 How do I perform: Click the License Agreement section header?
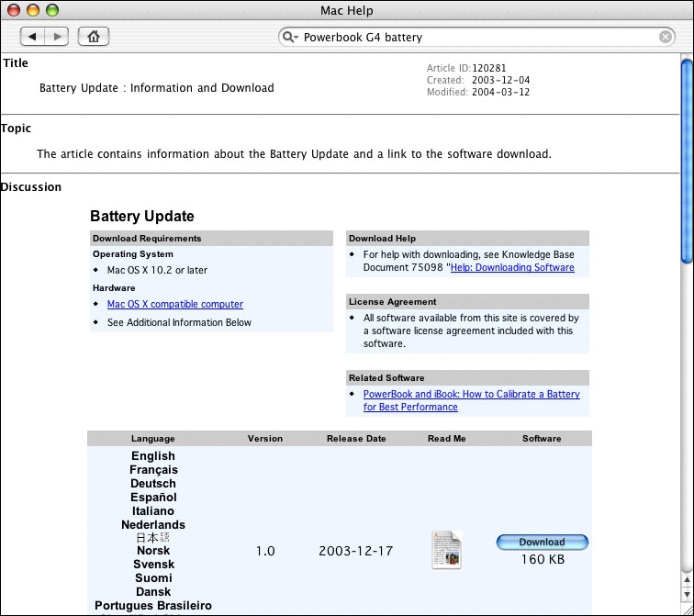467,301
